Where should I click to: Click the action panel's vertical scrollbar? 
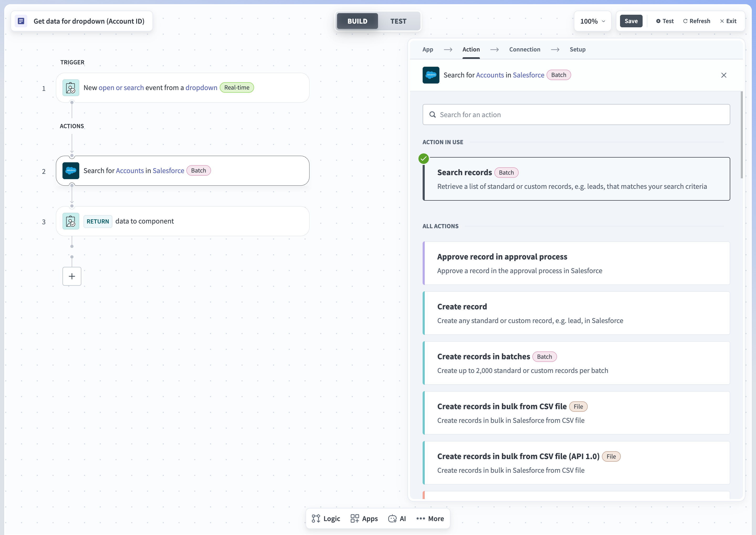(x=742, y=135)
